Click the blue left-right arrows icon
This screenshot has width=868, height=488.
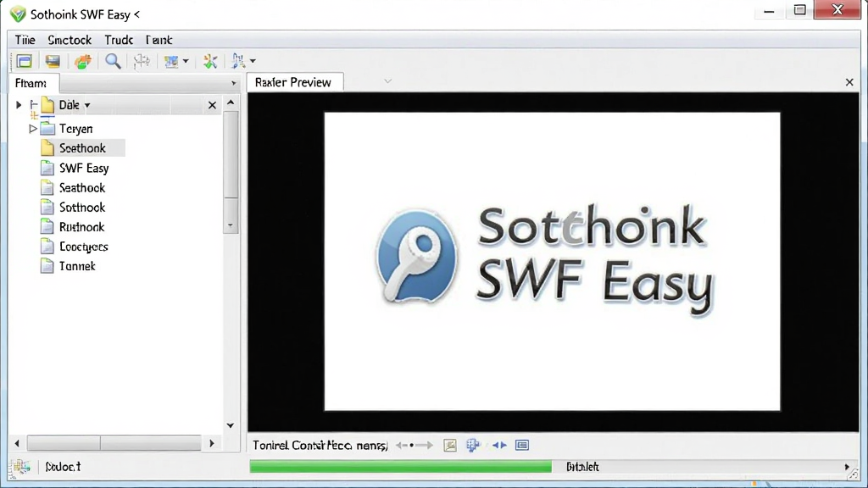[x=499, y=446]
